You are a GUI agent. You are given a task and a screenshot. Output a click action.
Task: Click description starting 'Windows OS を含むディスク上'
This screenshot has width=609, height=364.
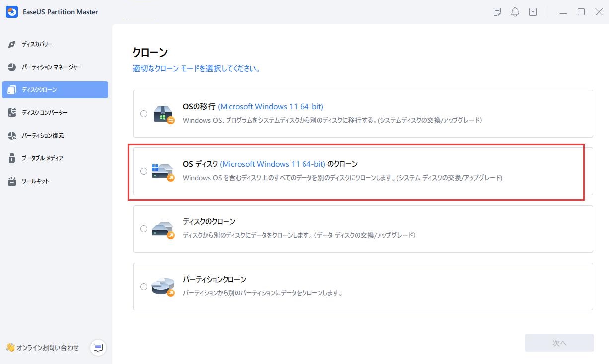tap(343, 178)
